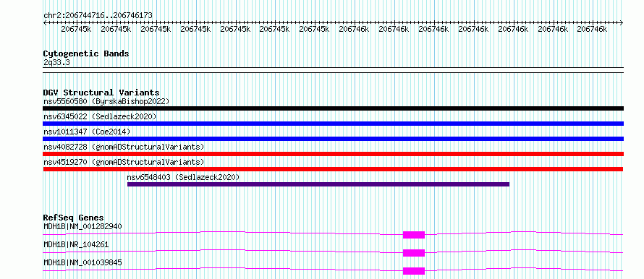The height and width of the screenshot is (279, 644).
Task: Click the MDH1B|NM_001039845 transcript label
Action: pyautogui.click(x=82, y=262)
